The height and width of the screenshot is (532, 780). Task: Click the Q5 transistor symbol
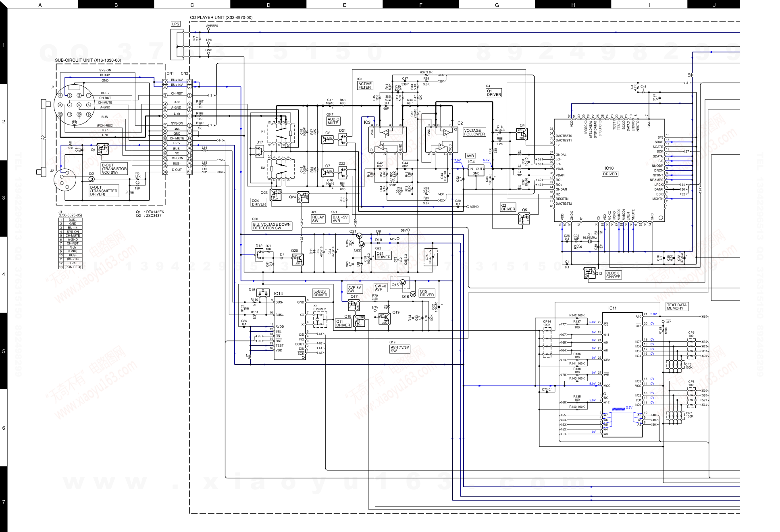(524, 219)
